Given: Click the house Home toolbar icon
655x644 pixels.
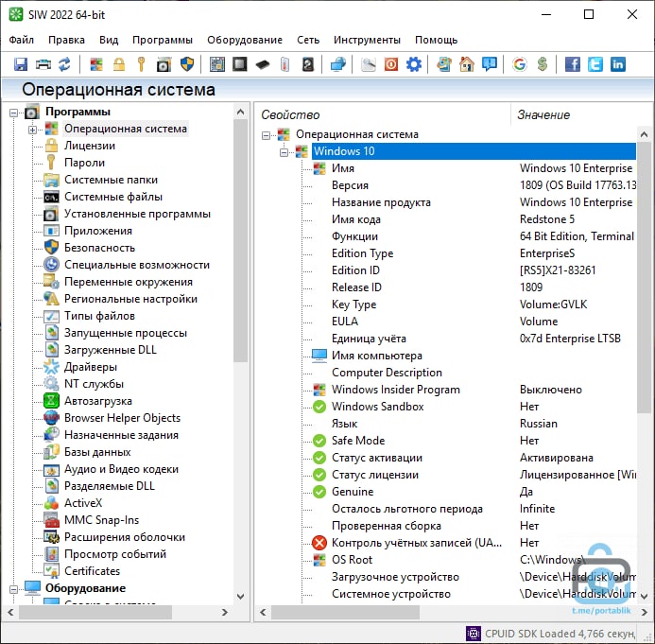Looking at the screenshot, I should 467,64.
